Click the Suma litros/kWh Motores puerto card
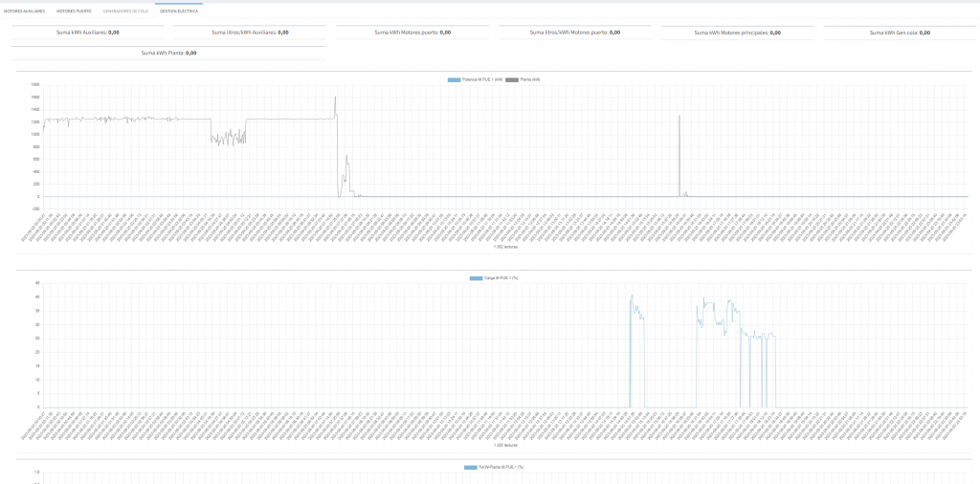The width and height of the screenshot is (980, 484). 575,33
